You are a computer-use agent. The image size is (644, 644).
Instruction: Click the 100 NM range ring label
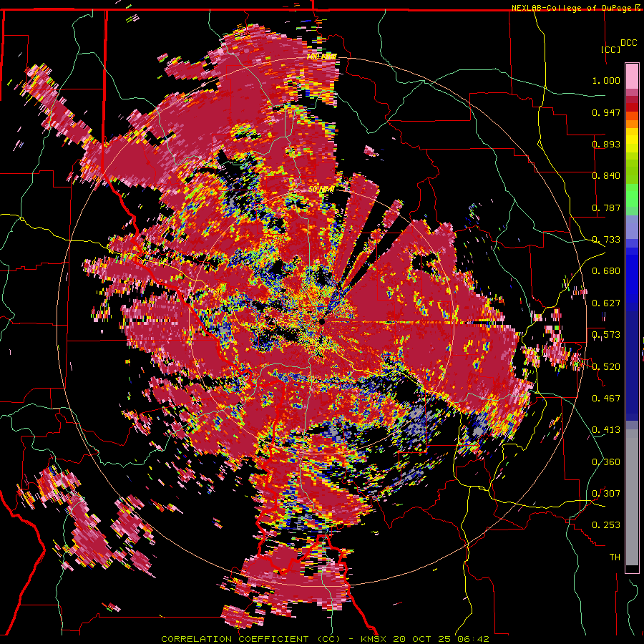tap(321, 57)
